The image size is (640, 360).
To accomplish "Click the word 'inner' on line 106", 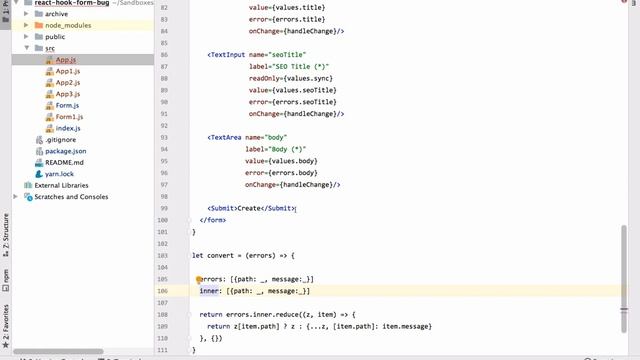I will coord(209,291).
